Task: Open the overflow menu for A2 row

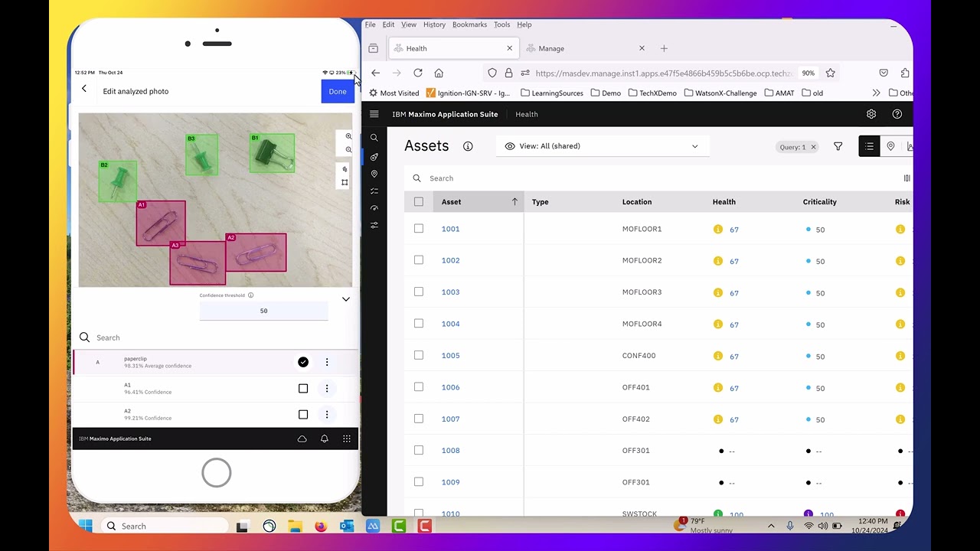Action: [327, 415]
